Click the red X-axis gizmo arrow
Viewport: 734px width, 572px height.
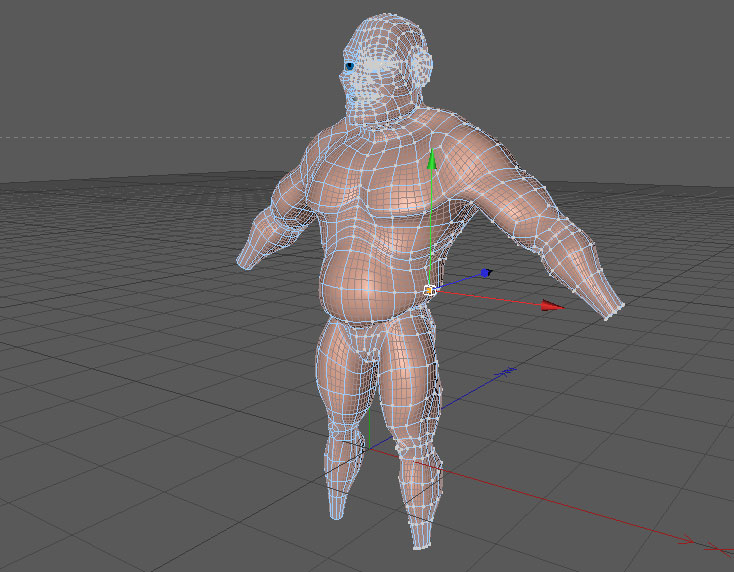(552, 306)
